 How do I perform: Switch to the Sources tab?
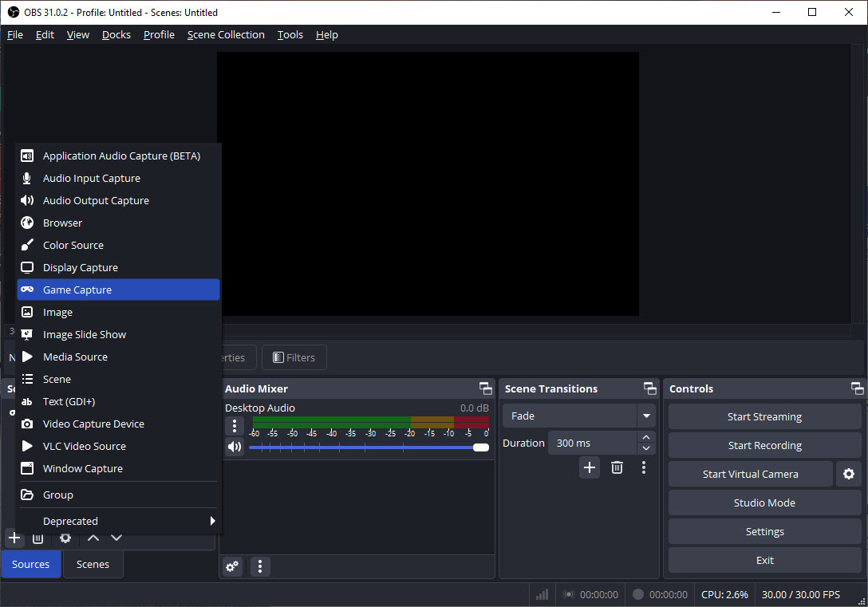31,565
